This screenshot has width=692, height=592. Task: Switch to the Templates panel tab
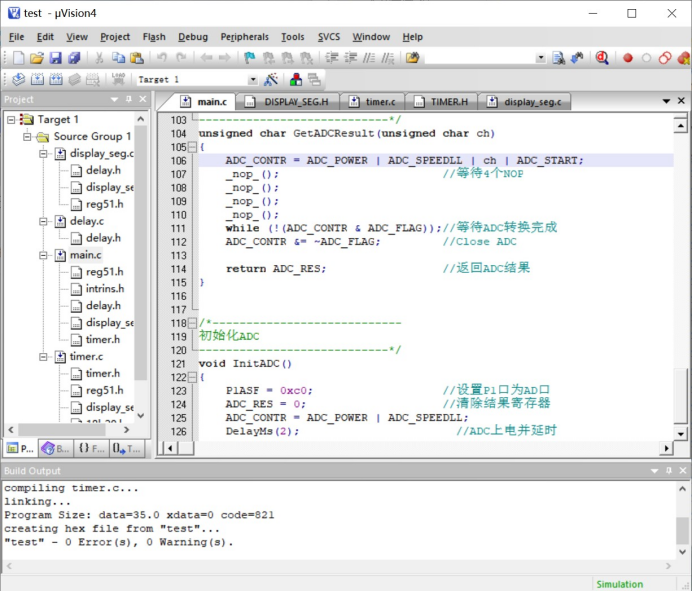pyautogui.click(x=127, y=449)
